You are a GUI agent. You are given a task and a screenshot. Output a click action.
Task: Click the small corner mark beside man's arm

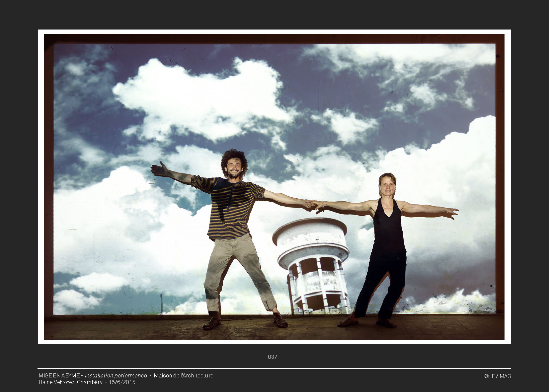coord(152,181)
